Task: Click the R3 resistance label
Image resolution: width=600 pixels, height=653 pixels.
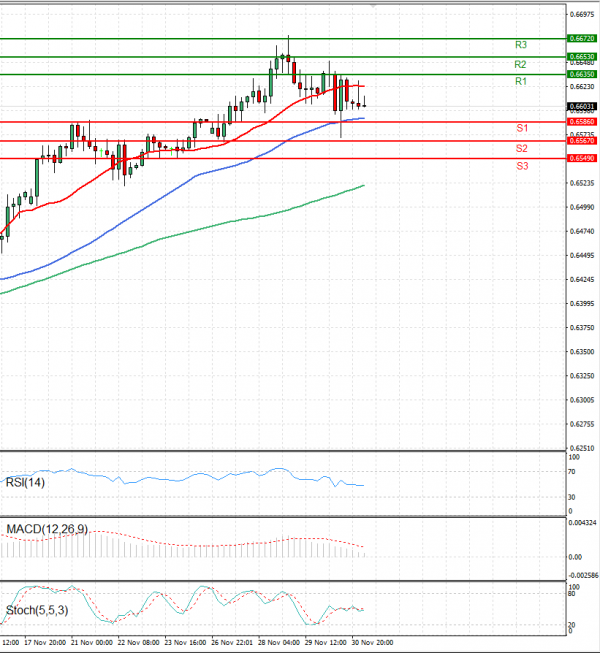Action: click(x=521, y=45)
